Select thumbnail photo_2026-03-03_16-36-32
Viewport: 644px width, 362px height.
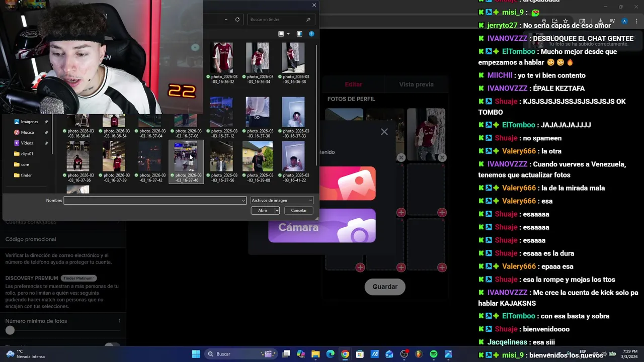222,57
